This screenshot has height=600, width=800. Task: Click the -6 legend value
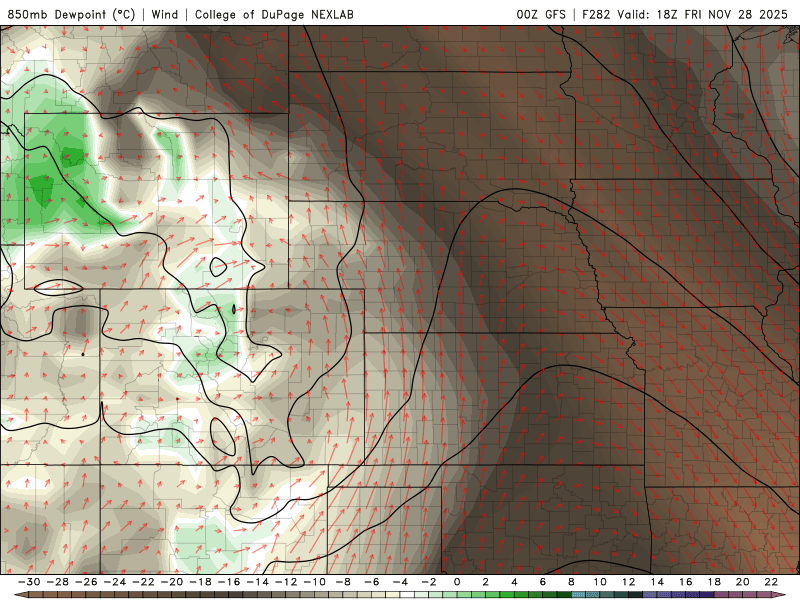click(371, 582)
